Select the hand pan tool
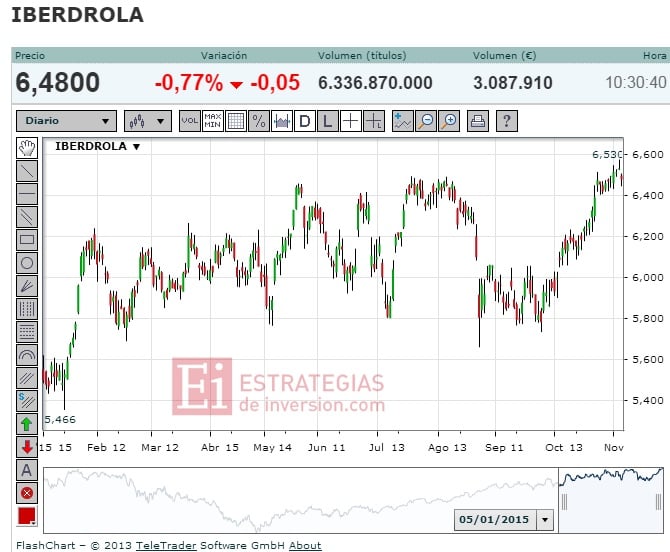Screen dimensions: 670x552 (x=27, y=148)
